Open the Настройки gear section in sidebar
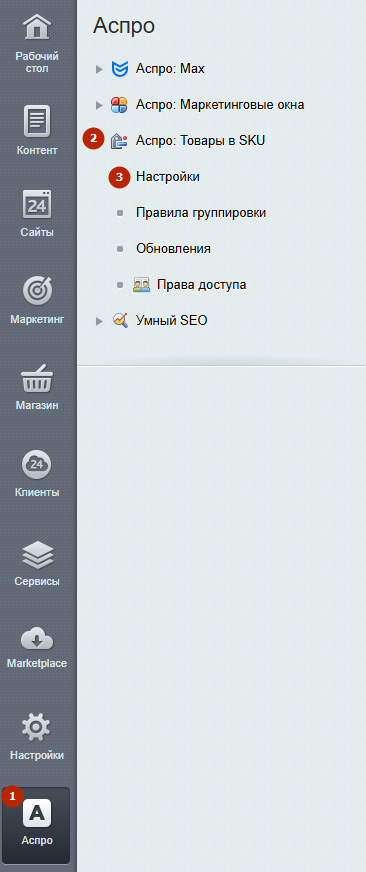The width and height of the screenshot is (366, 872). click(x=37, y=737)
